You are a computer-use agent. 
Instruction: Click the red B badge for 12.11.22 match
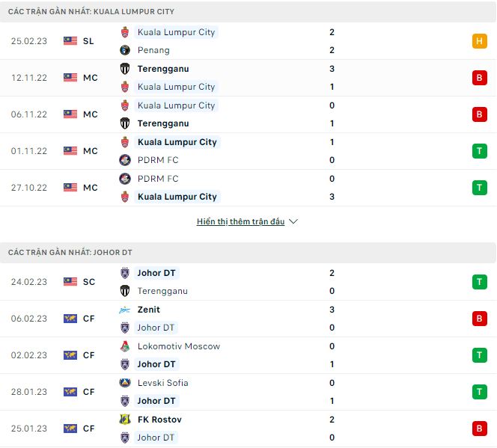480,78
